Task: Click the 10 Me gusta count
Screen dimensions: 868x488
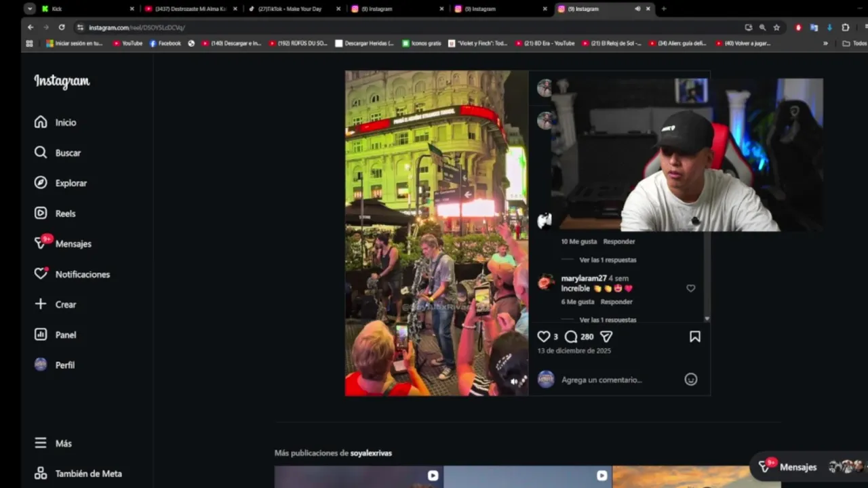Action: (579, 241)
